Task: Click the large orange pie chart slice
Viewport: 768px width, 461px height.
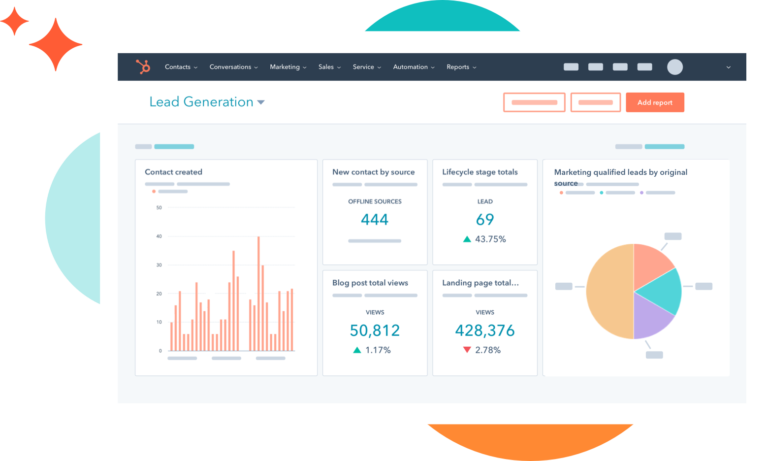Action: point(607,292)
